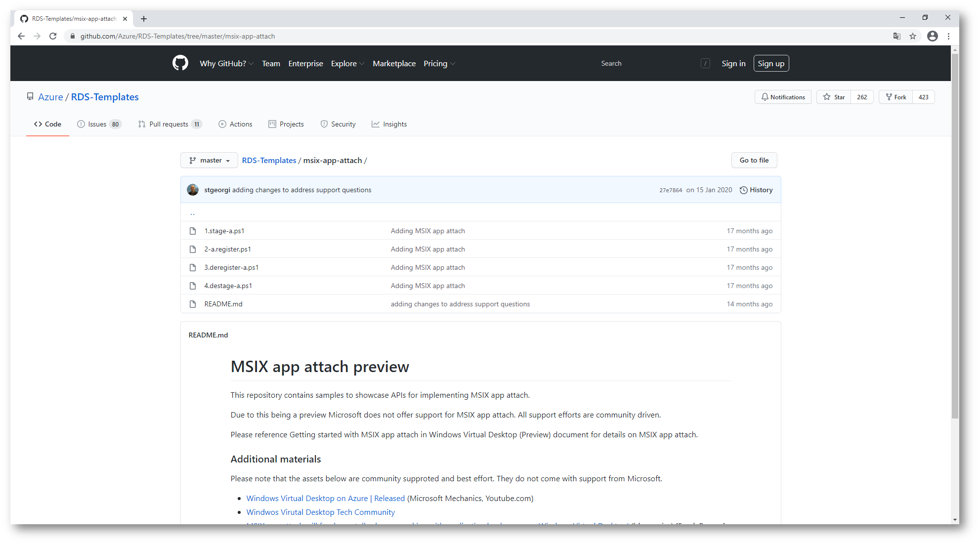Screen dimensions: 980x545
Task: Click the Azure owner link
Action: 51,97
